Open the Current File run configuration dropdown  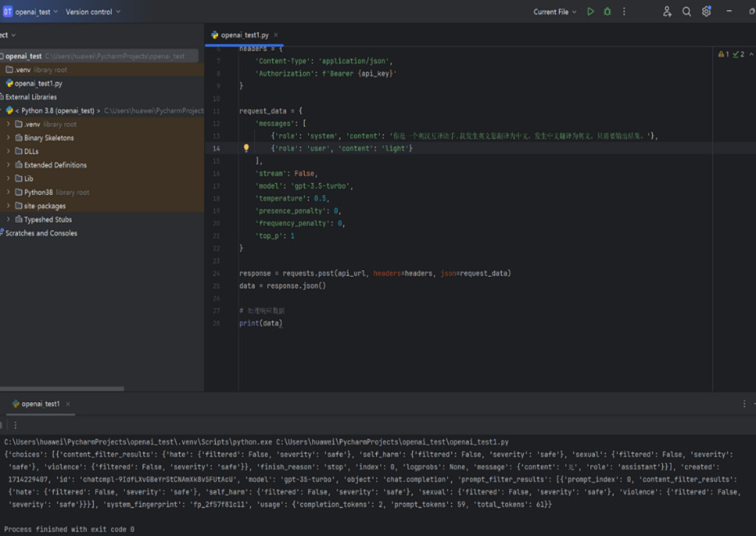554,12
